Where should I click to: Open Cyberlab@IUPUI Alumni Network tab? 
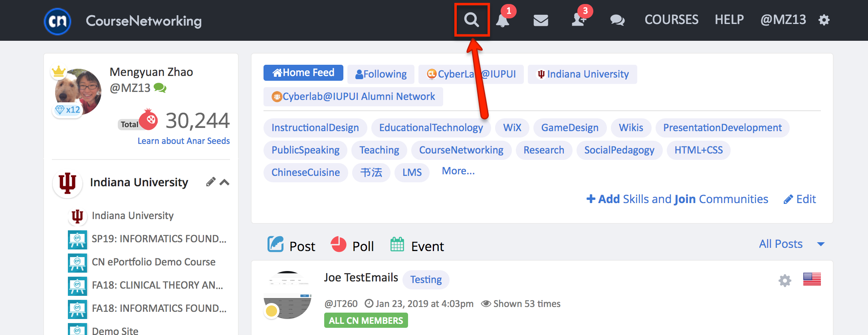353,97
